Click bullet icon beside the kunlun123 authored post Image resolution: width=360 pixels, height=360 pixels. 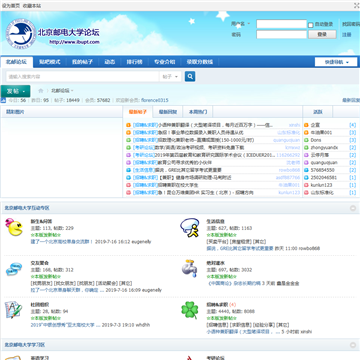[x=128, y=193]
